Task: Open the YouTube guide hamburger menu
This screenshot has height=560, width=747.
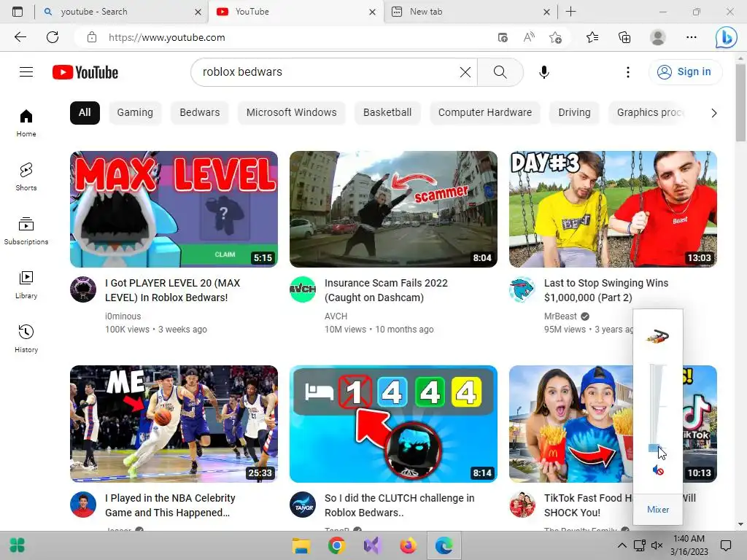Action: coord(26,72)
